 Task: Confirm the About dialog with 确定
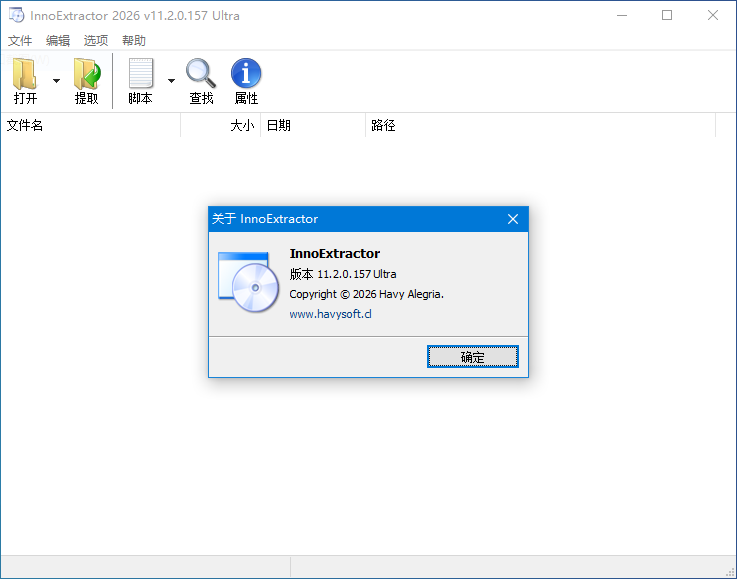pos(473,357)
